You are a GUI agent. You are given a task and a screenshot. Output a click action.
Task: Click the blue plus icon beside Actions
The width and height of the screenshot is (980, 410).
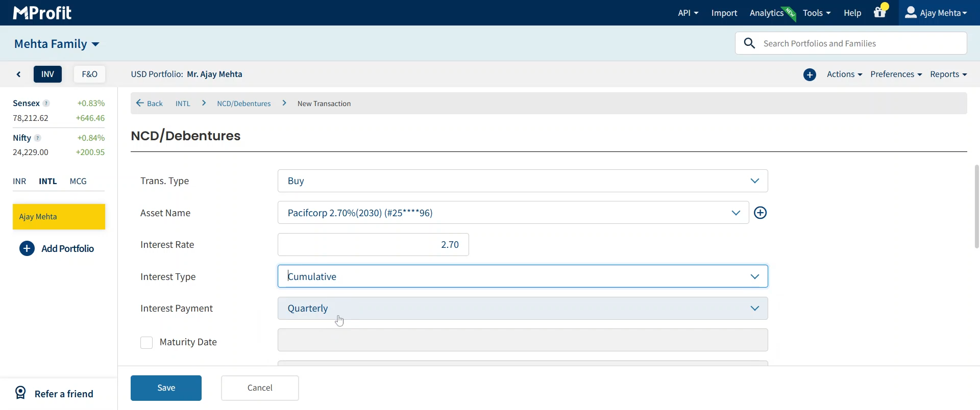pos(810,75)
